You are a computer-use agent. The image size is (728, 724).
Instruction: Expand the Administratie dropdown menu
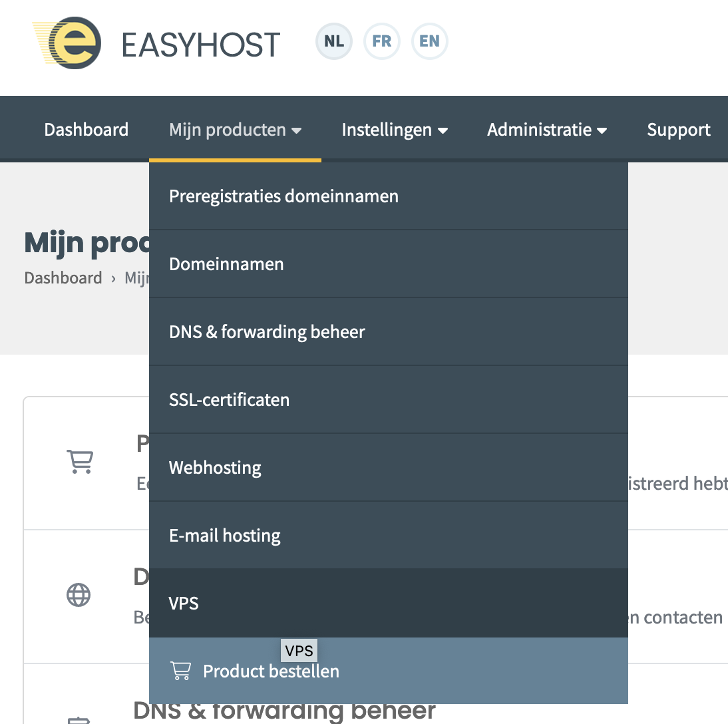point(546,130)
